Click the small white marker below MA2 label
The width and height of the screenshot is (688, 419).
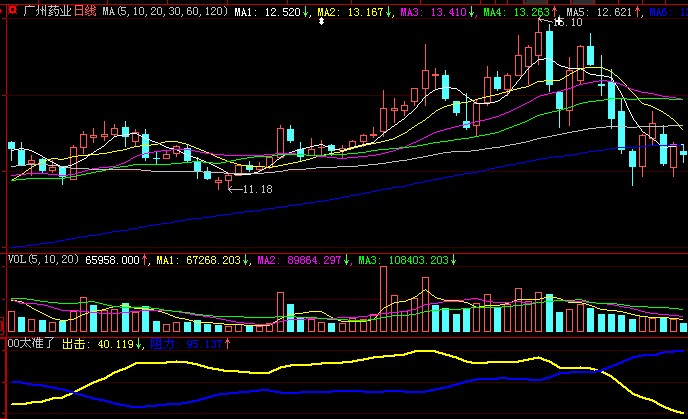[321, 21]
